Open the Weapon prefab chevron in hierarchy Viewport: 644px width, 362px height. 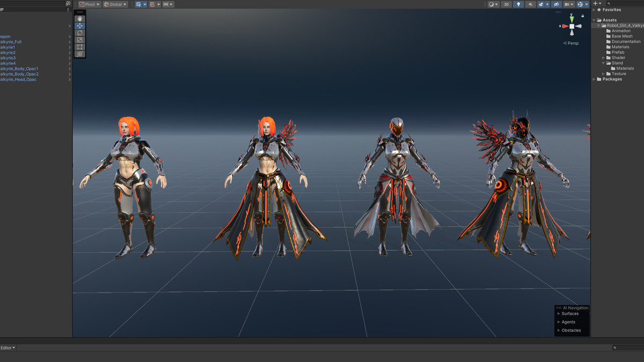(x=70, y=36)
